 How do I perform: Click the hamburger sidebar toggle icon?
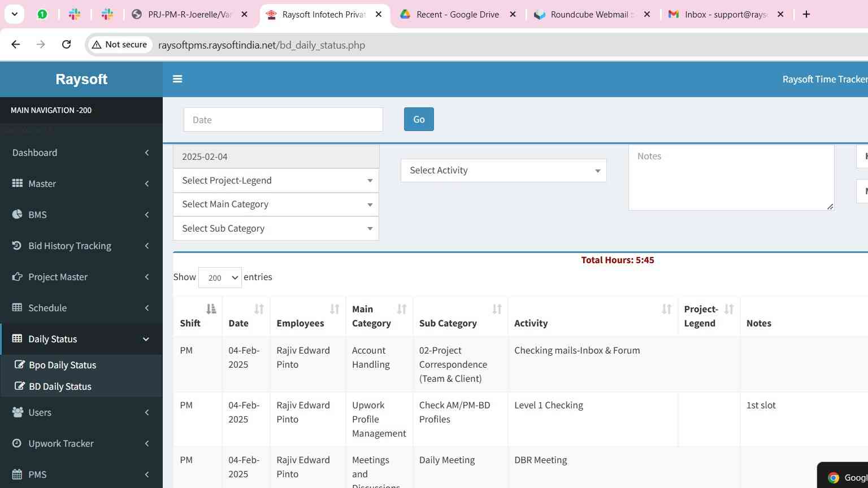click(x=177, y=79)
